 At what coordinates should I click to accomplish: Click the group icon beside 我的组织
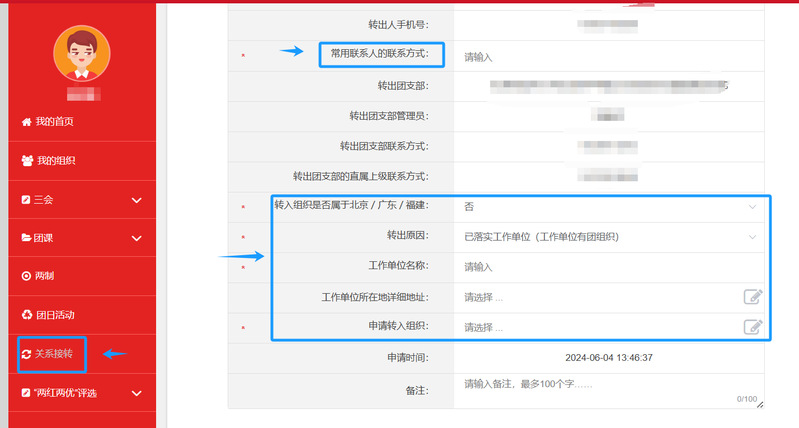[27, 160]
